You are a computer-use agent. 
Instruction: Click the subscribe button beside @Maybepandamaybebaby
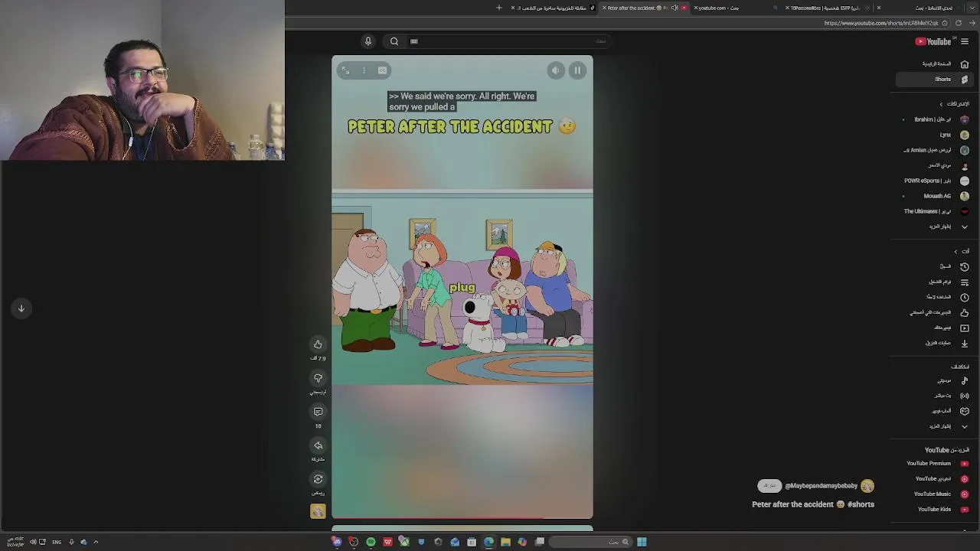(769, 486)
